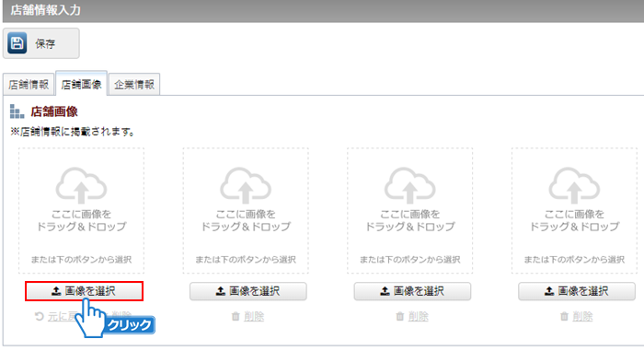Click the undo arrow icon under first slot

click(40, 316)
